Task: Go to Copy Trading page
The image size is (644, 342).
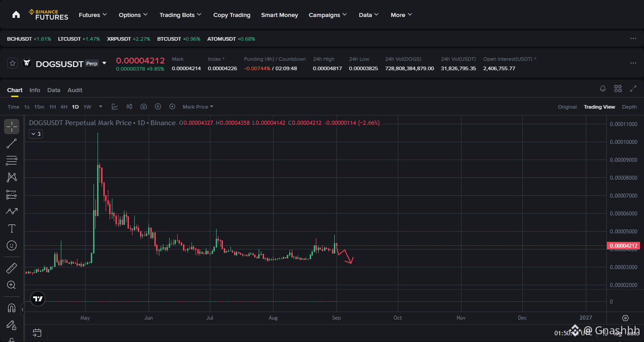Action: [x=232, y=15]
